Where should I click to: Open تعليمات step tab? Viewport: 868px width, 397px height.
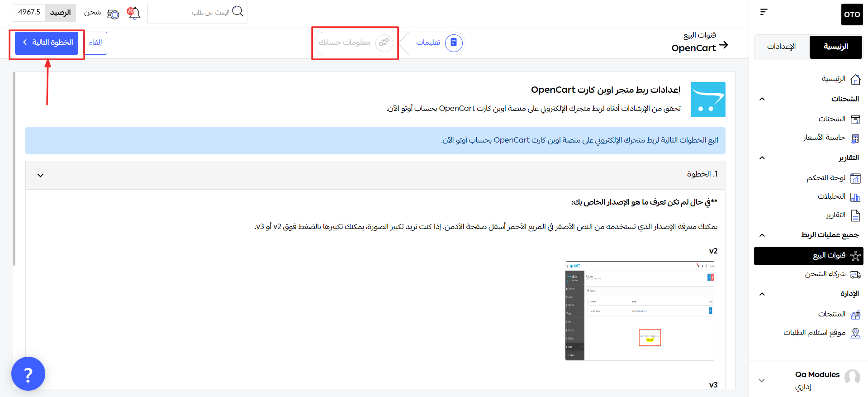(x=433, y=43)
